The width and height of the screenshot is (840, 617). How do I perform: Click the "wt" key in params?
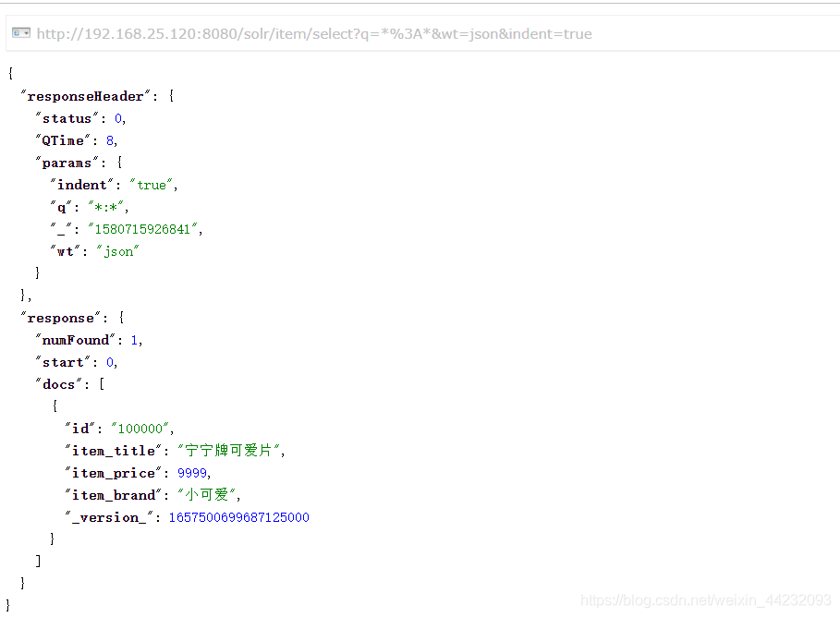(66, 251)
